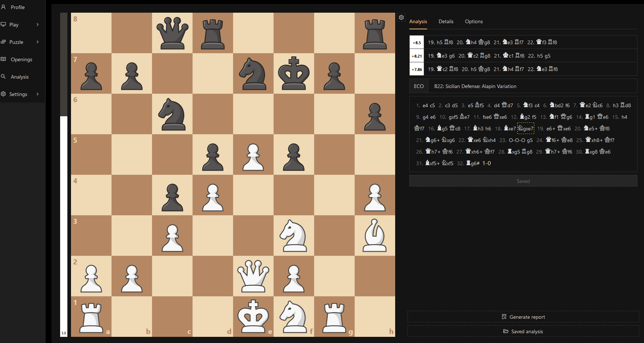644x343 pixels.
Task: Select the white pawn on d4
Action: coord(213,197)
